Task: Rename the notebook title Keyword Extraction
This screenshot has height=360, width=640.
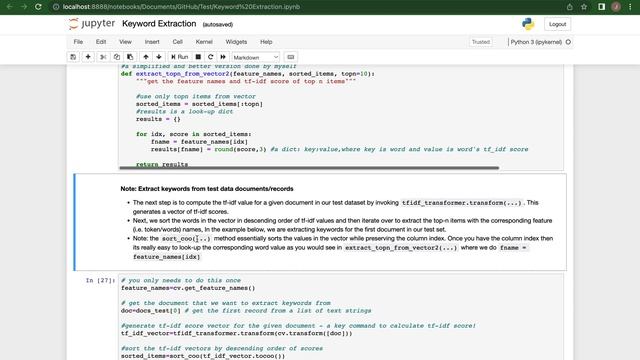Action: pyautogui.click(x=159, y=24)
